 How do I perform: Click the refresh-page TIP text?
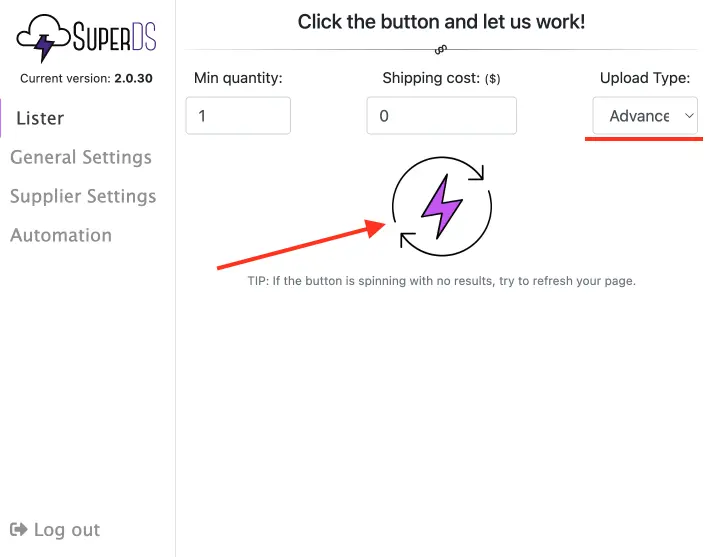pyautogui.click(x=442, y=281)
